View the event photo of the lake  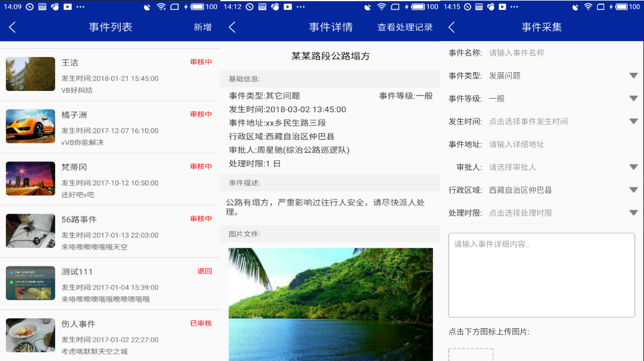point(331,305)
